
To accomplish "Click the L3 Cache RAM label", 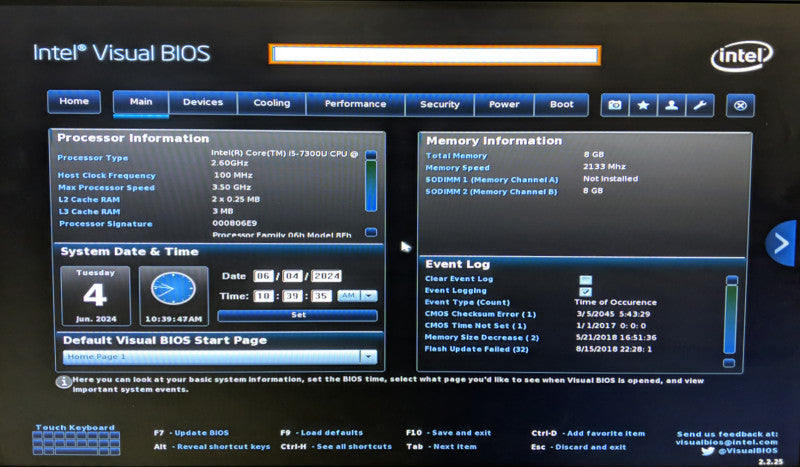I will 89,211.
